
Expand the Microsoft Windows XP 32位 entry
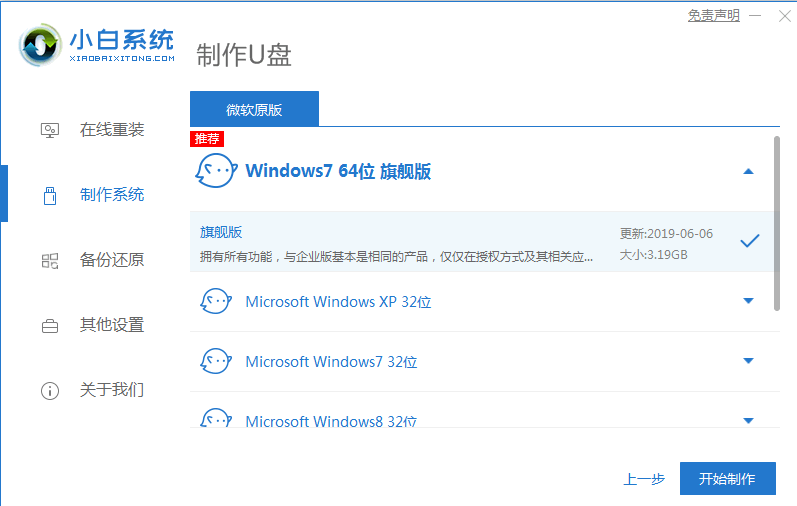[x=748, y=301]
